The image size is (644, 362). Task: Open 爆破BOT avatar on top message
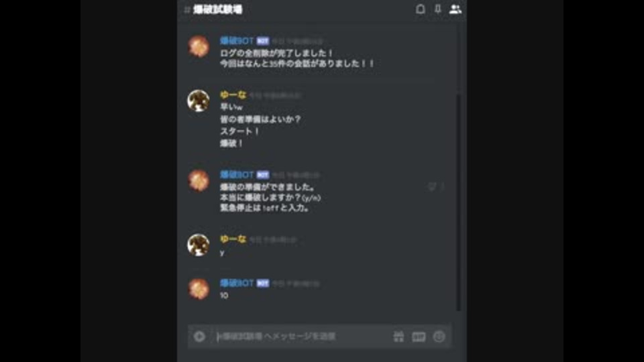(x=199, y=46)
